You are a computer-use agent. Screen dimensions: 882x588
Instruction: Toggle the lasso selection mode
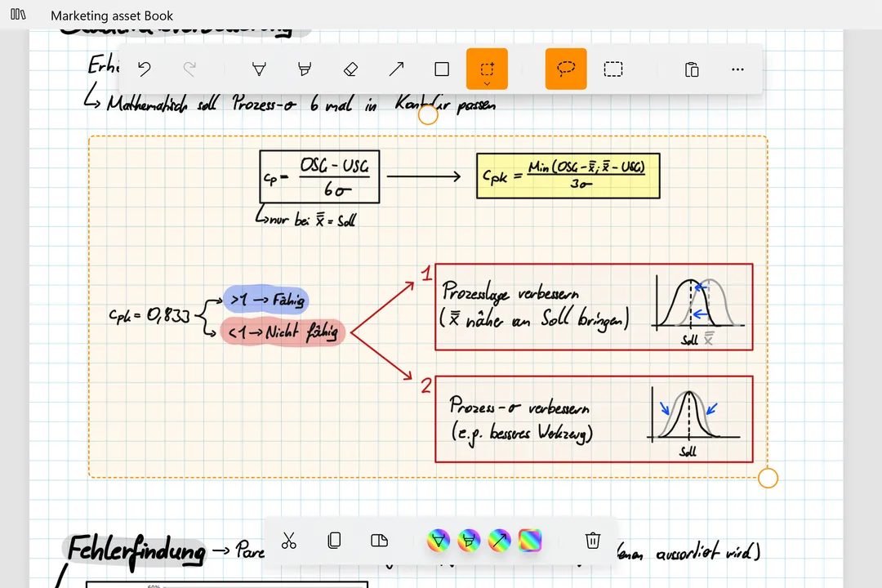click(566, 69)
